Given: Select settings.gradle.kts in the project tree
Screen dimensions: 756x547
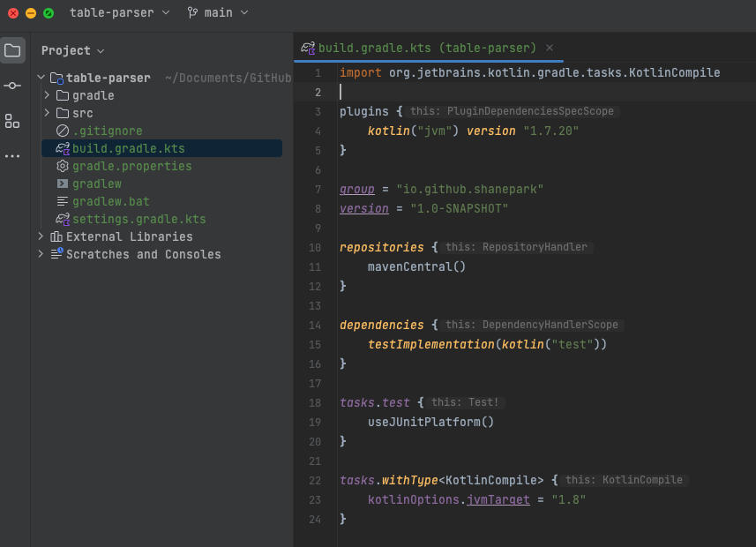Looking at the screenshot, I should click(138, 219).
